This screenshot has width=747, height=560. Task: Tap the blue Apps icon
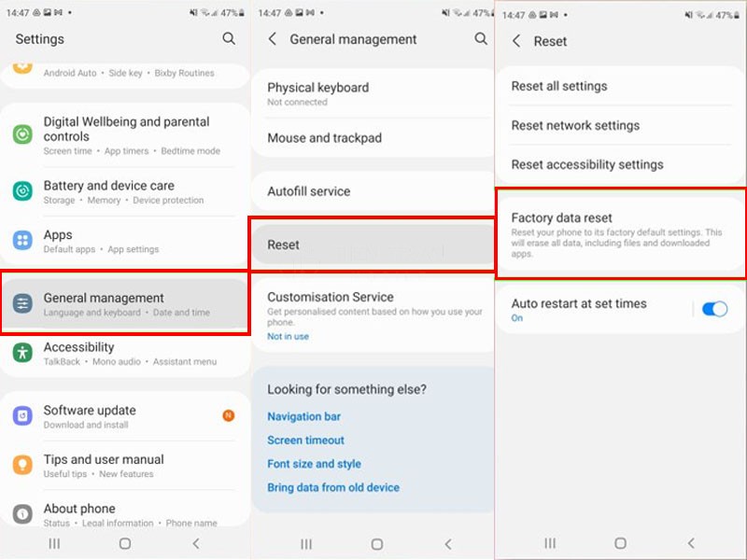click(22, 241)
